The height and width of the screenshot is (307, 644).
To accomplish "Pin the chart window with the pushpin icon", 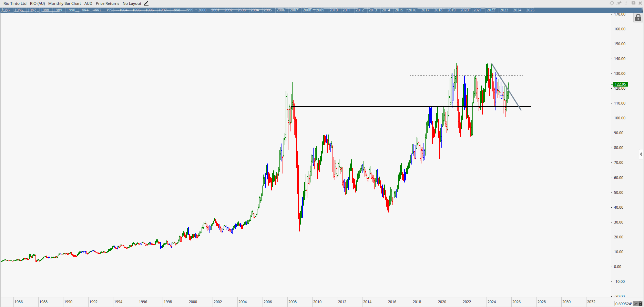I will [619, 3].
